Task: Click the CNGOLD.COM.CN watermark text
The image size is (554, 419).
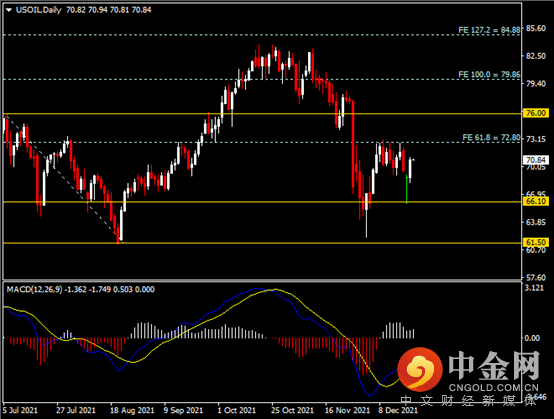Action: coord(494,388)
